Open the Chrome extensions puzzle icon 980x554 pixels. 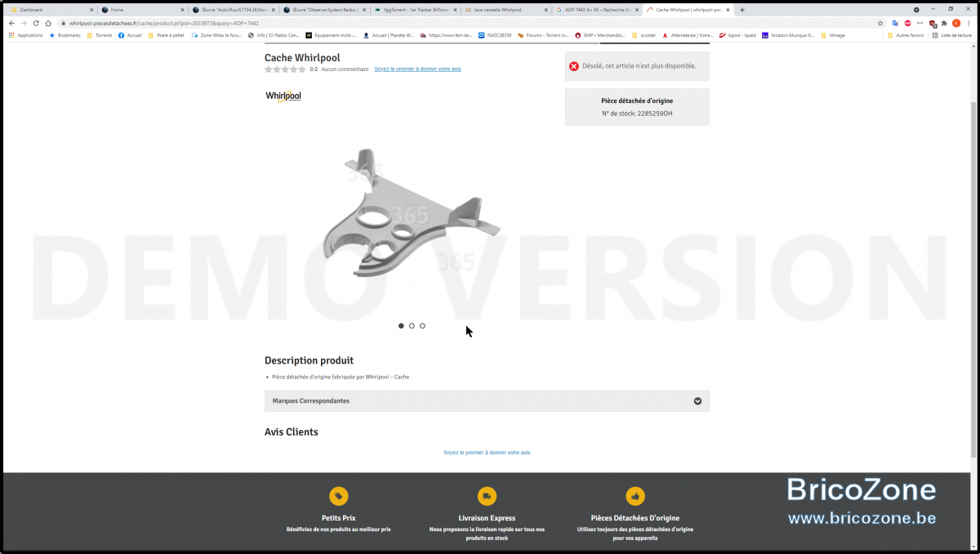944,23
